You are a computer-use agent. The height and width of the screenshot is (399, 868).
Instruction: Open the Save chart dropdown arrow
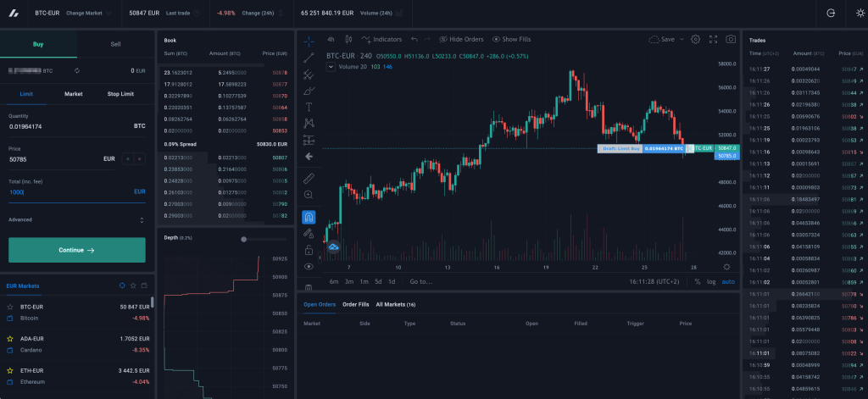click(680, 39)
